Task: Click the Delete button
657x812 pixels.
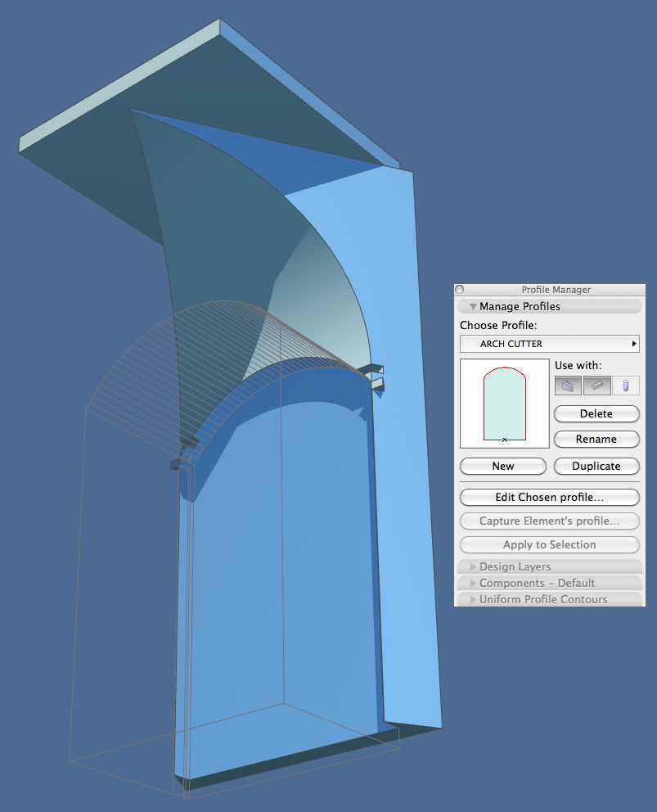Action: 596,413
